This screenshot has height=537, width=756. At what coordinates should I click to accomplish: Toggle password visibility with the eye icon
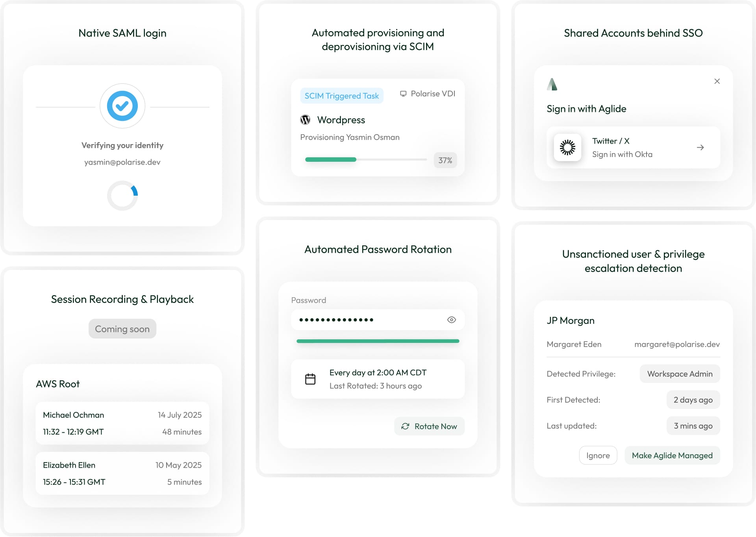coord(452,320)
